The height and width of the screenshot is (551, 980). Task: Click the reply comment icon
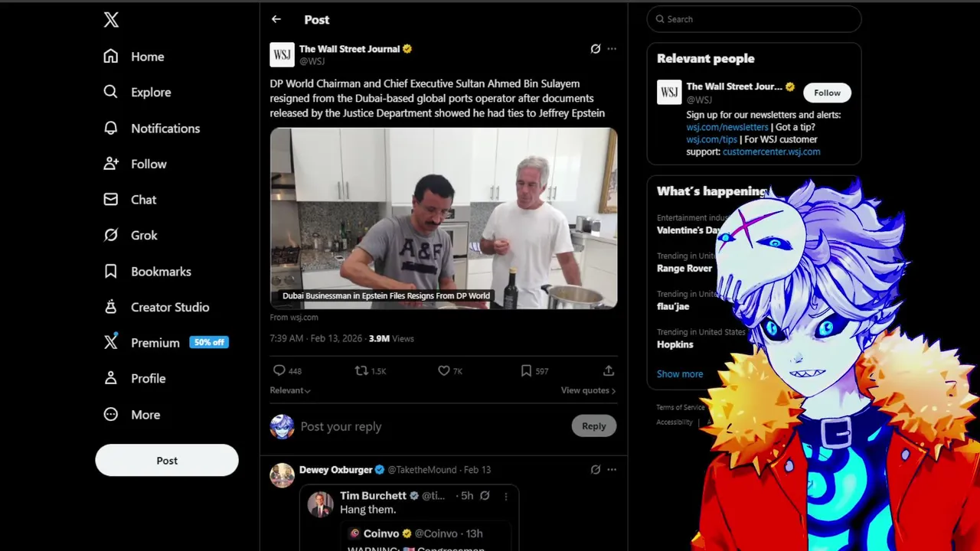pyautogui.click(x=279, y=370)
